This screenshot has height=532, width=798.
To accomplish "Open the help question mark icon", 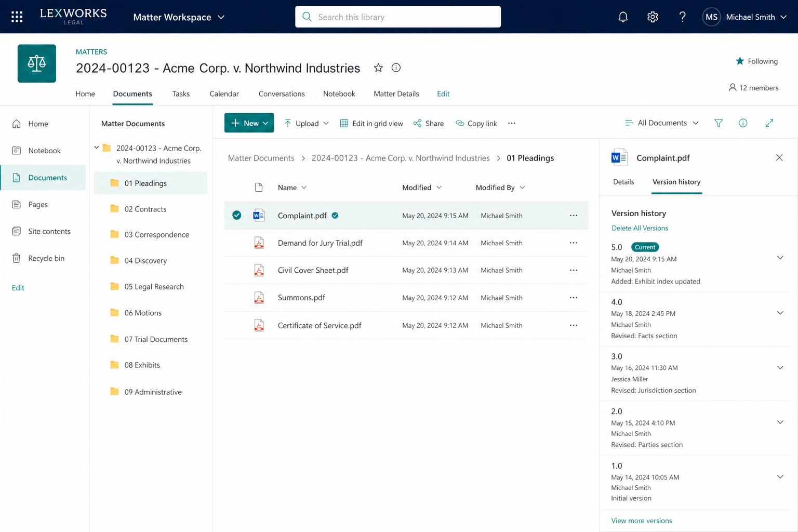I will pyautogui.click(x=683, y=17).
